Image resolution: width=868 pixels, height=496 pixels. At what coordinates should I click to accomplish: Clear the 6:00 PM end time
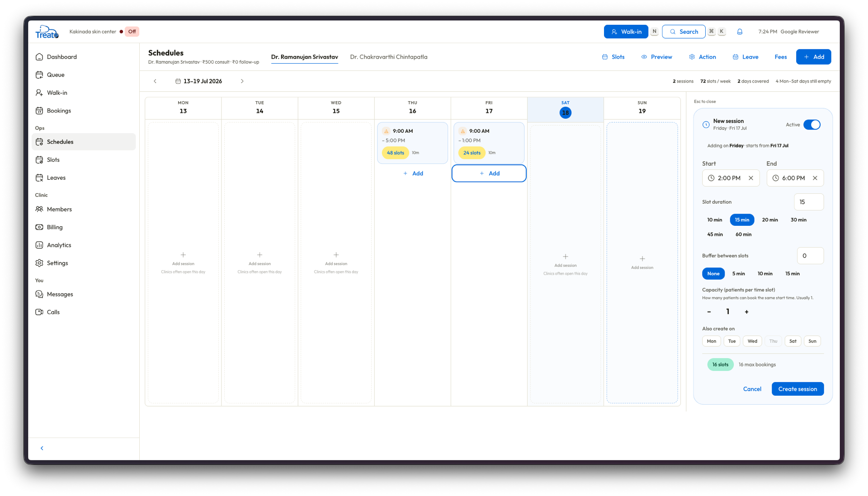(815, 178)
